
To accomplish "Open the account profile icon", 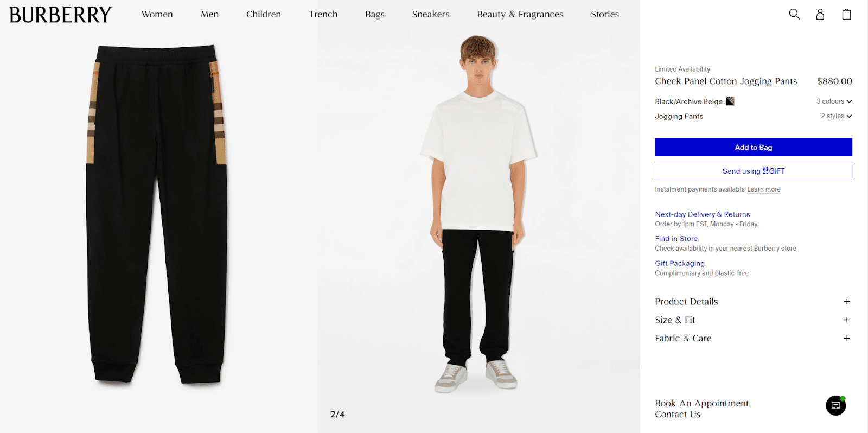I will click(x=820, y=14).
